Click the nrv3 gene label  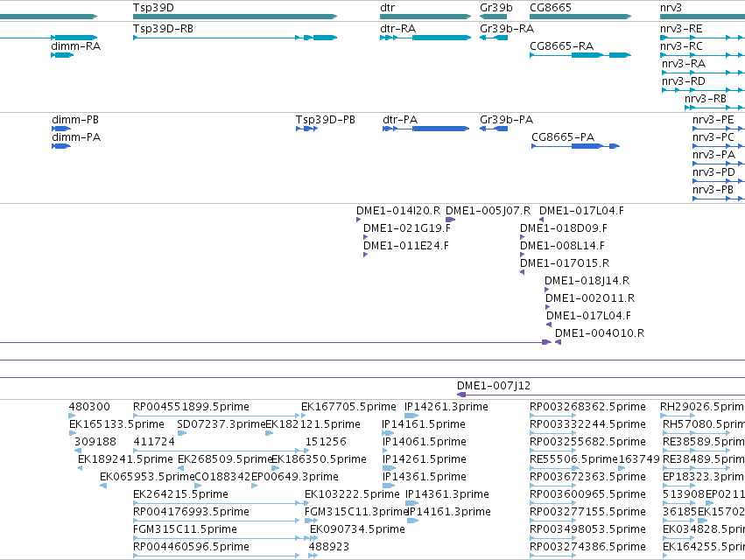point(671,8)
